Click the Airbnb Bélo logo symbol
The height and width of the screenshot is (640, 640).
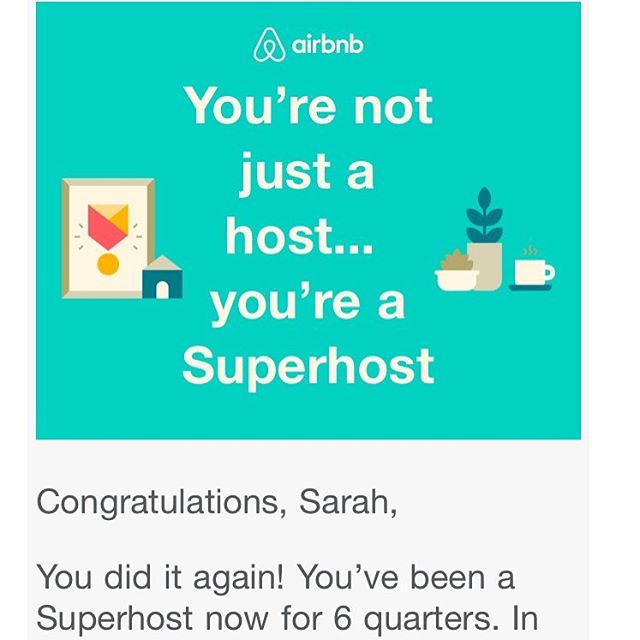[265, 46]
